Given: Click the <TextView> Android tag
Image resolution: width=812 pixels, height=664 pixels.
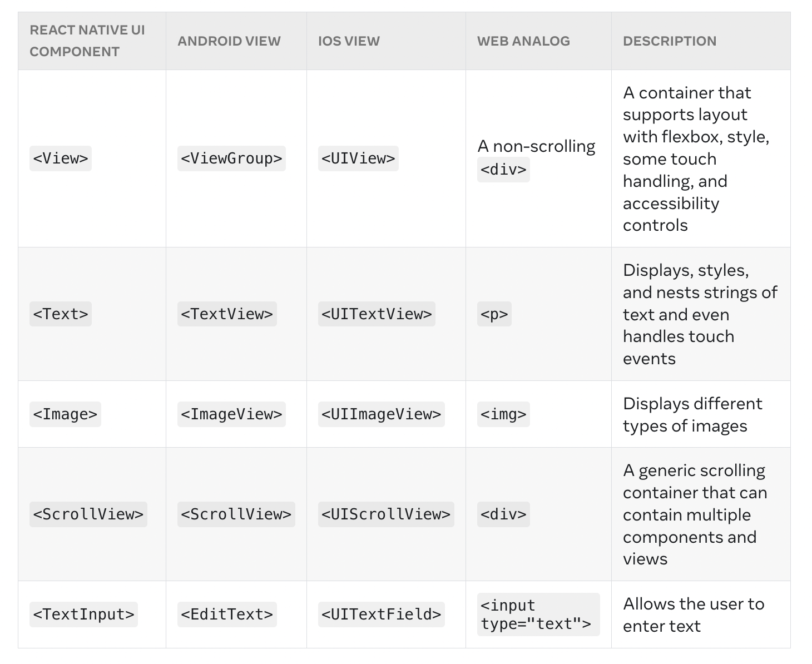Looking at the screenshot, I should [x=226, y=314].
